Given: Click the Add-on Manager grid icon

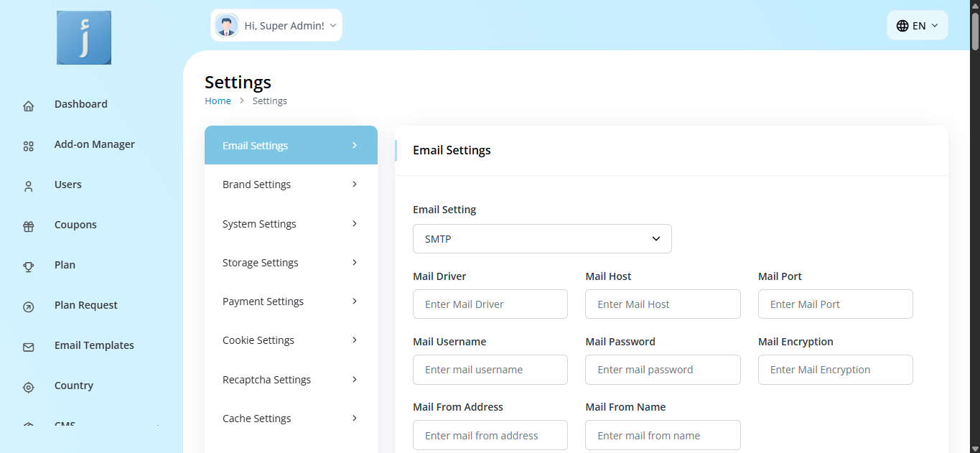Looking at the screenshot, I should point(29,146).
